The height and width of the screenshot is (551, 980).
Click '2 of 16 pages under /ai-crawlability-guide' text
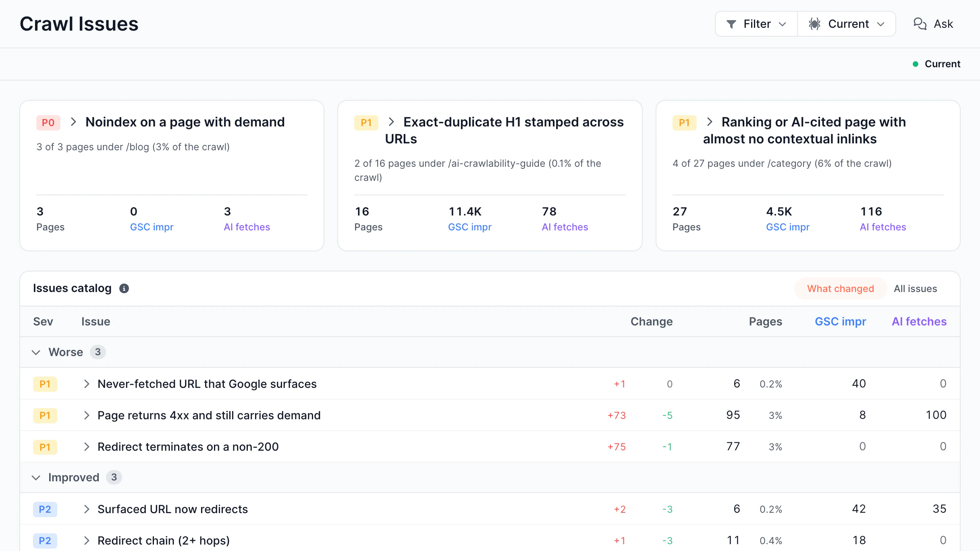(x=478, y=170)
